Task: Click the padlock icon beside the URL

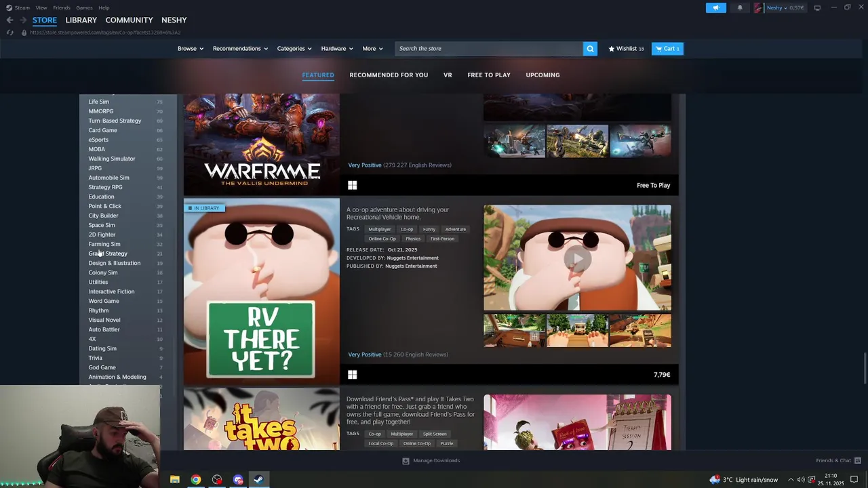Action: point(24,33)
